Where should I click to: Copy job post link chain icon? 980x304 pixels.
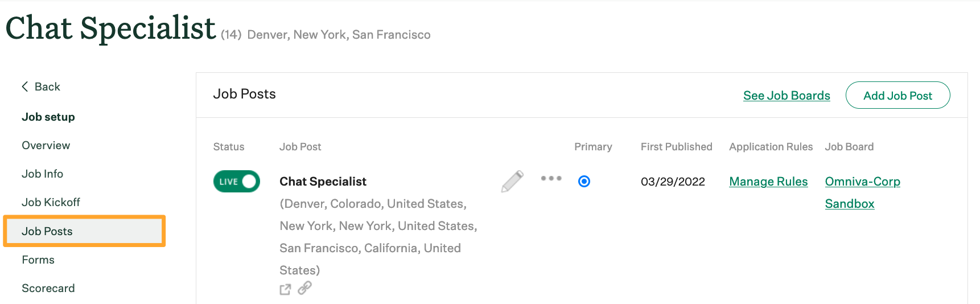[x=305, y=287]
